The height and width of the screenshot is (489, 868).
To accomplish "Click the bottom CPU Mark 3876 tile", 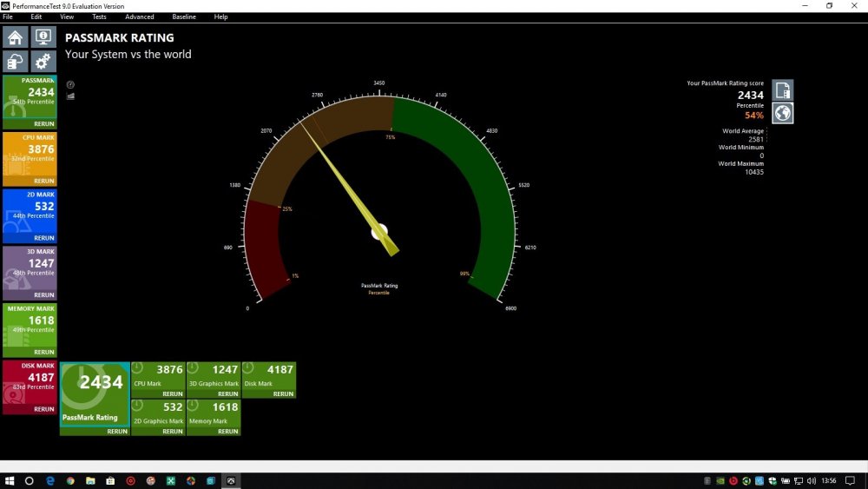I will [158, 376].
